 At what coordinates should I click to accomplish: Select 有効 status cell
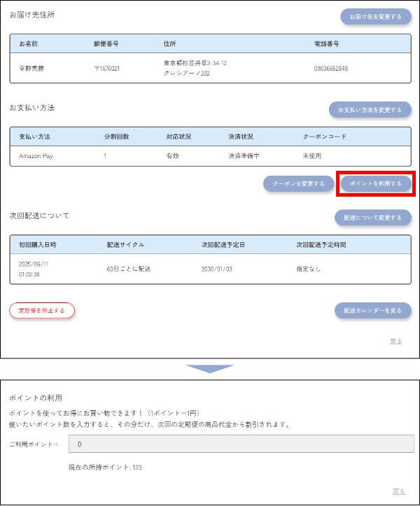coord(172,156)
